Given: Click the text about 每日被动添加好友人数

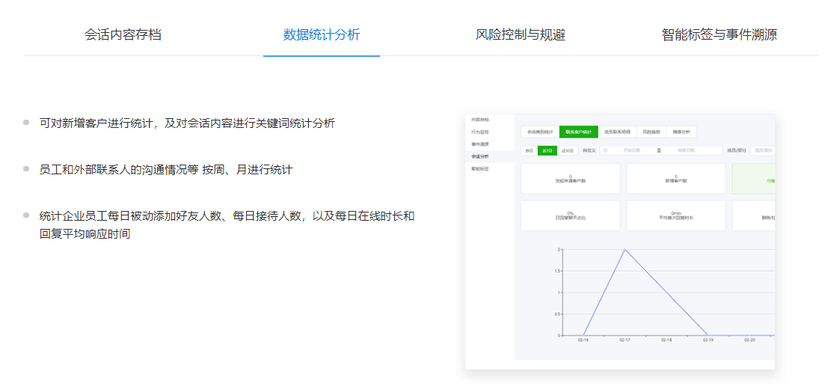Looking at the screenshot, I should click(x=227, y=224).
